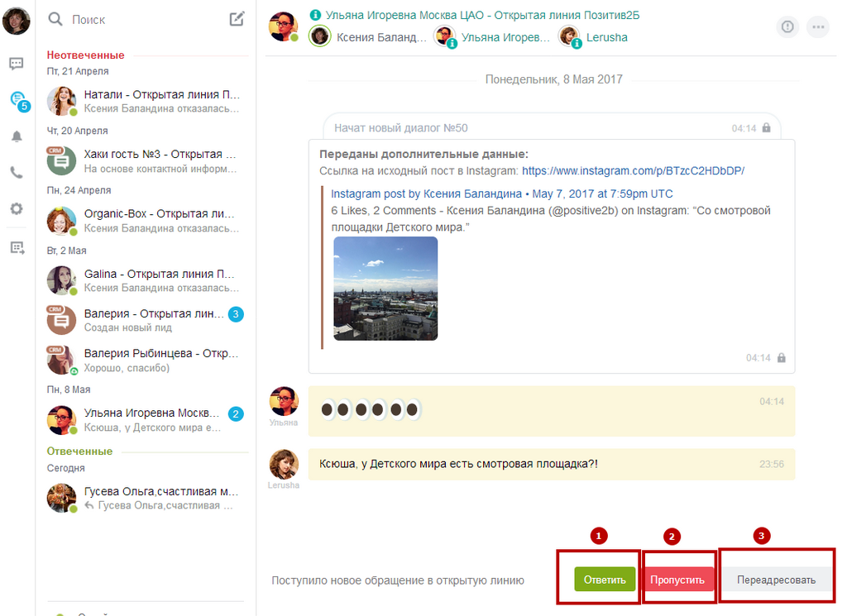Click participant Lerusha in header
This screenshot has width=847, height=616.
[x=593, y=36]
